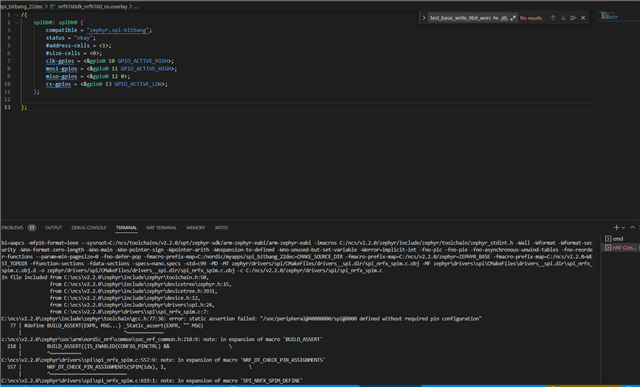Open the DEBUG CONSOLE tab
The image size is (640, 387).
point(89,227)
